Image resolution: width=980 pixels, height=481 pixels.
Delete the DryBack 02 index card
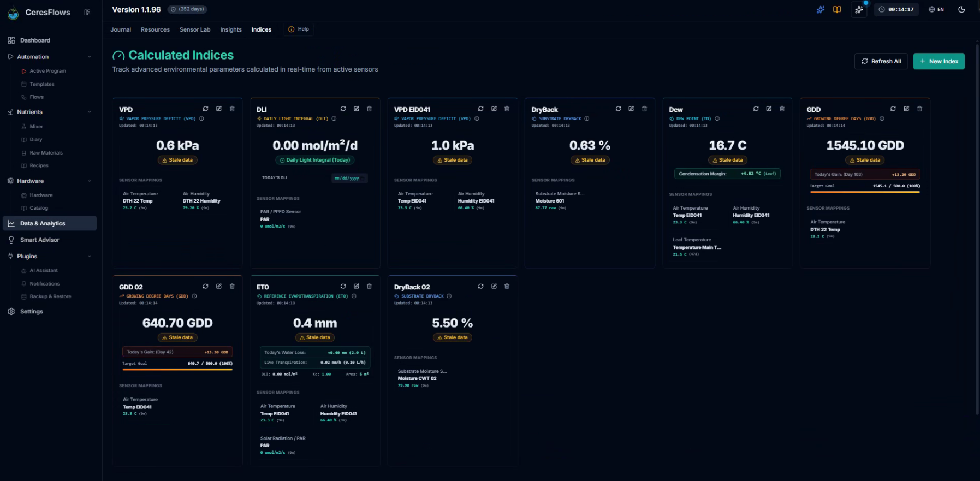pyautogui.click(x=507, y=286)
